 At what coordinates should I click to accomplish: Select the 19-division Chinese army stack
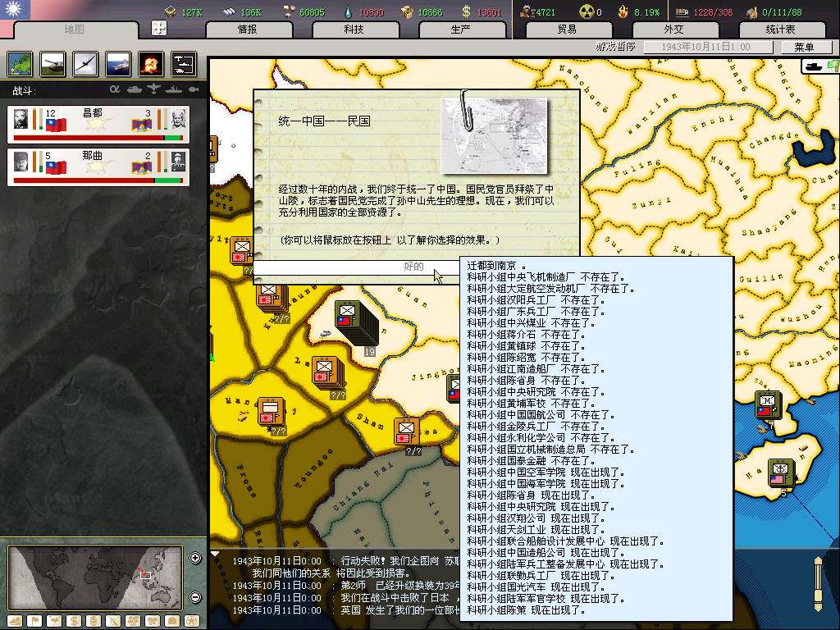pos(356,325)
